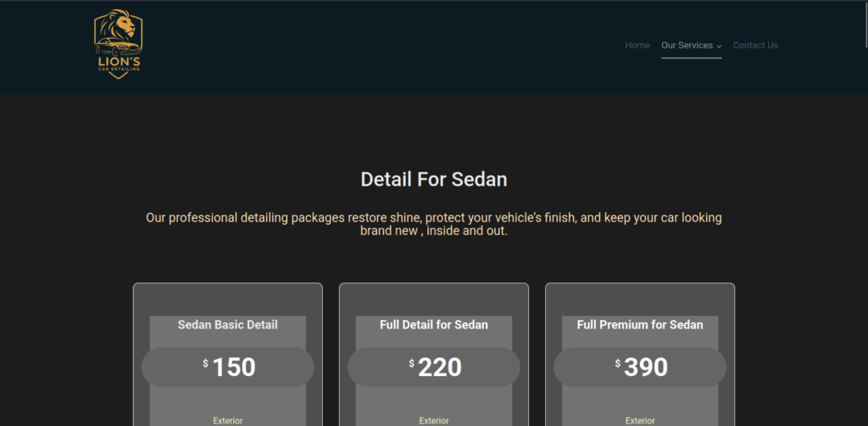Expand the Our Services dropdown chevron
This screenshot has width=868, height=426.
[x=719, y=46]
